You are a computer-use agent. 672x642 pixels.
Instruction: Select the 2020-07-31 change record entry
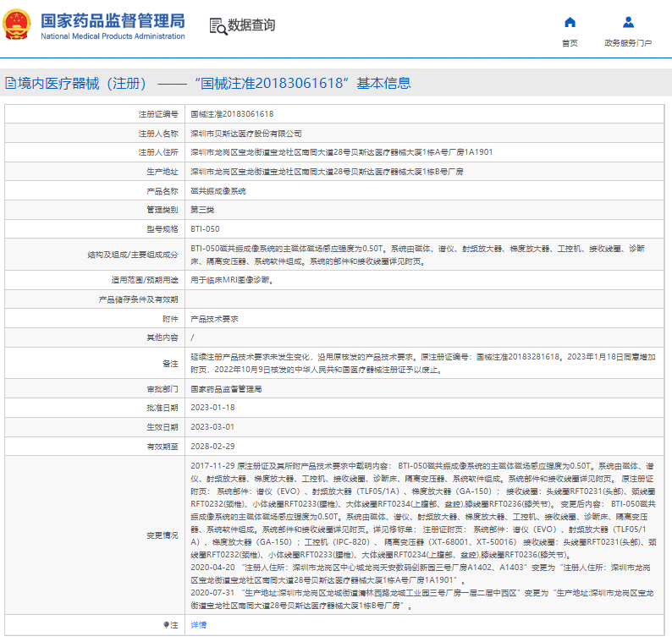422,599
